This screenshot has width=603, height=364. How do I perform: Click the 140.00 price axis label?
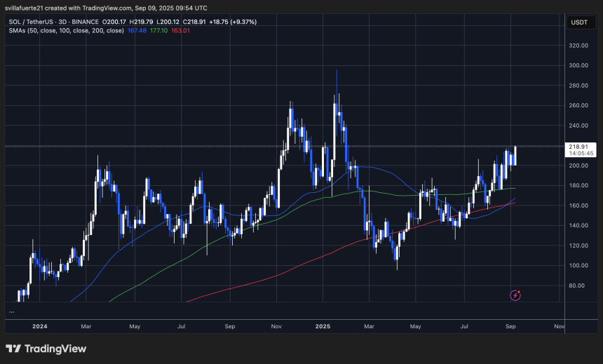pos(578,225)
